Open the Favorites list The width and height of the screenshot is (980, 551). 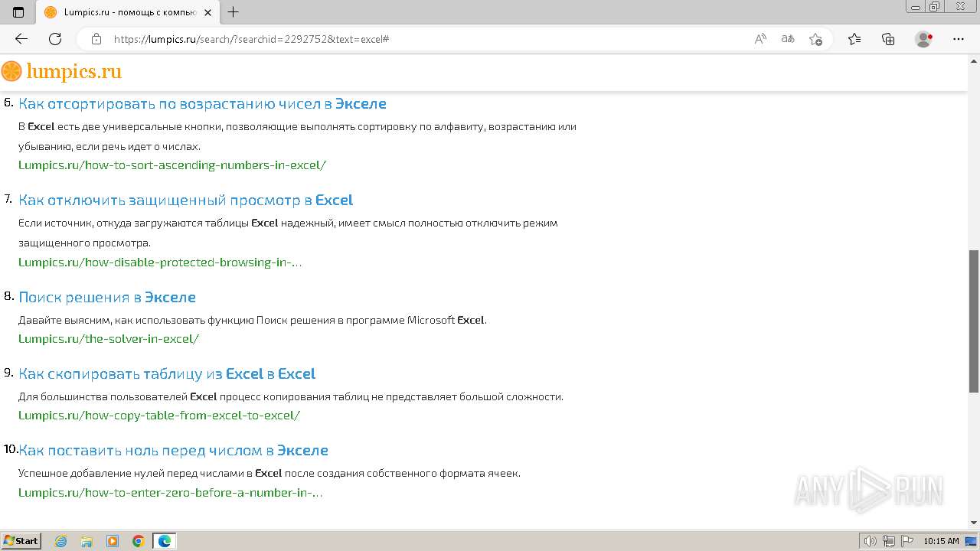coord(854,39)
